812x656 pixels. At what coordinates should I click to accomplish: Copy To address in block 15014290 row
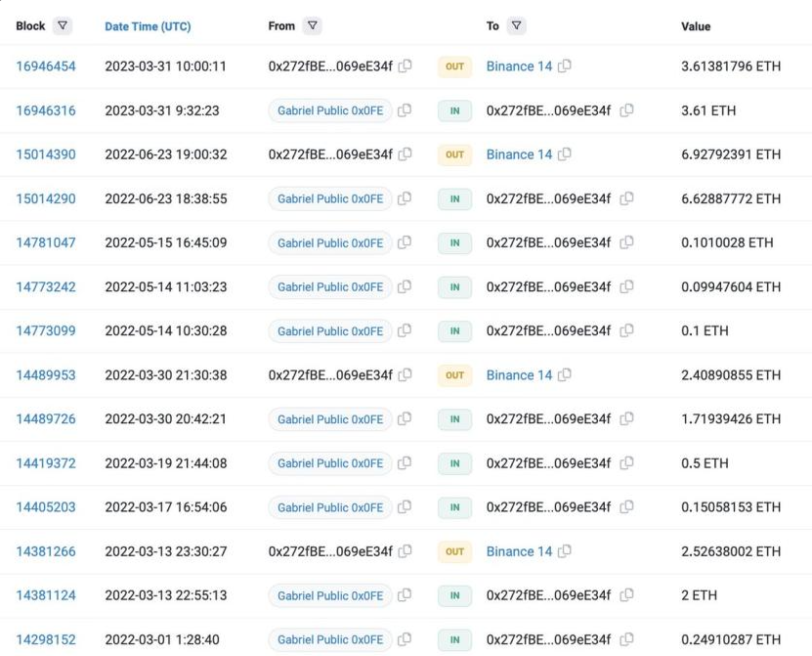point(626,197)
